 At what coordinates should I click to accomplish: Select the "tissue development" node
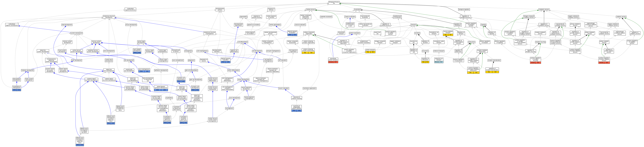(x=131, y=25)
